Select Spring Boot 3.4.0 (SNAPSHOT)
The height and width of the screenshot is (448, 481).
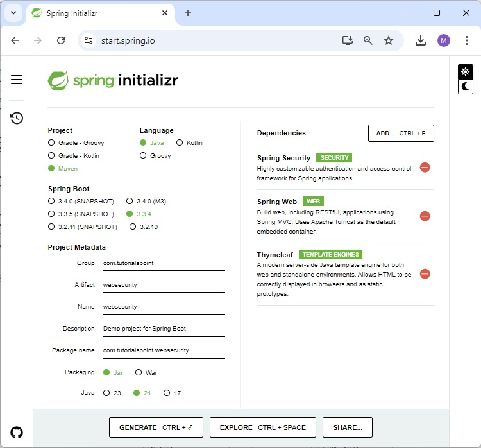[x=81, y=201]
